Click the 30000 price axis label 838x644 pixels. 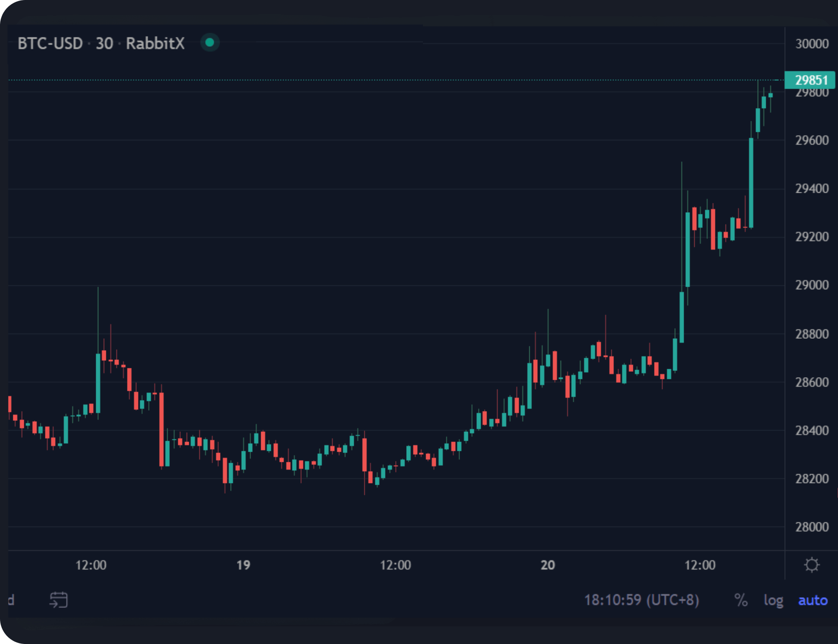coord(812,44)
